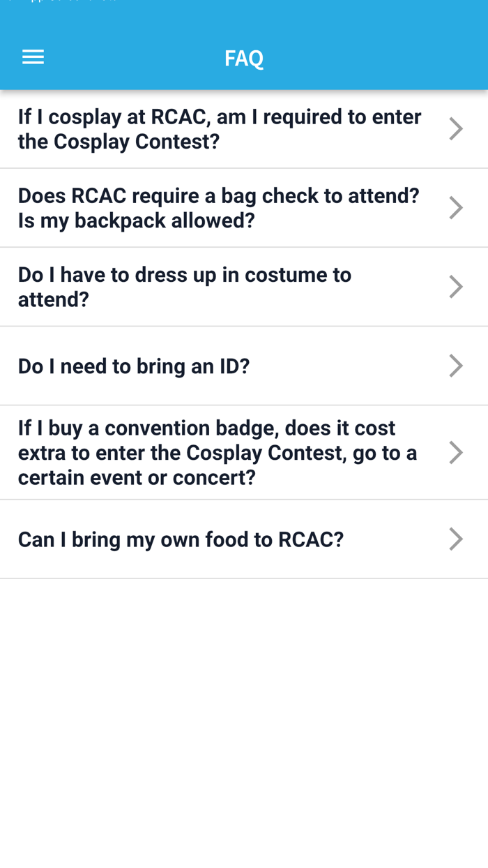488x868 pixels.
Task: Open 'If I cosplay at RCAC' FAQ entry
Action: [x=220, y=128]
